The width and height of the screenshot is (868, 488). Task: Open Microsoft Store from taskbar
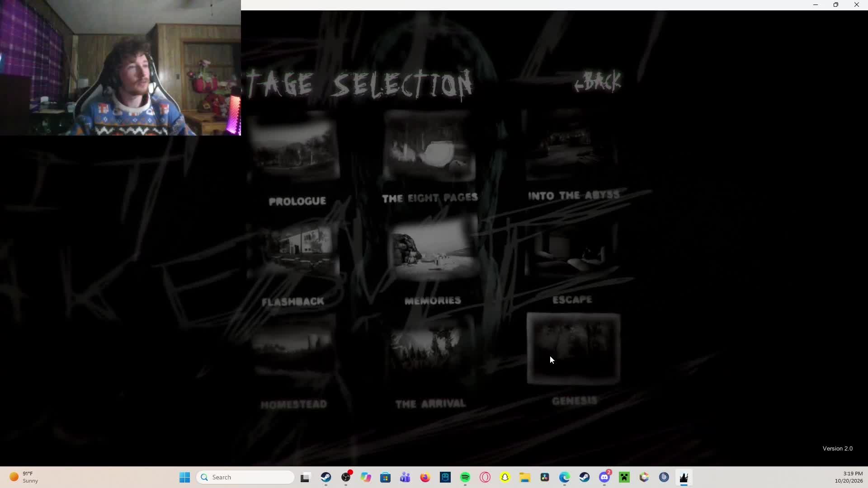[386, 478]
